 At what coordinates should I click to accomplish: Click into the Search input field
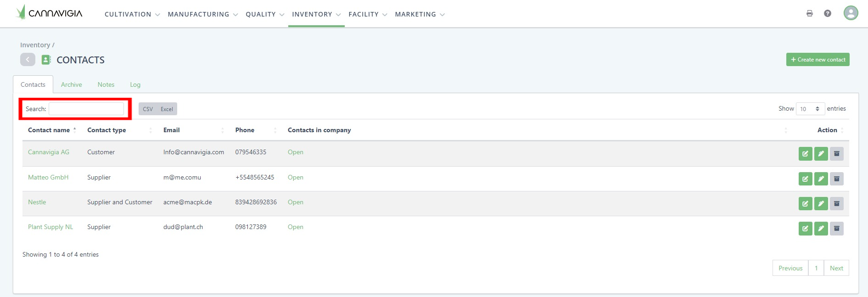86,109
